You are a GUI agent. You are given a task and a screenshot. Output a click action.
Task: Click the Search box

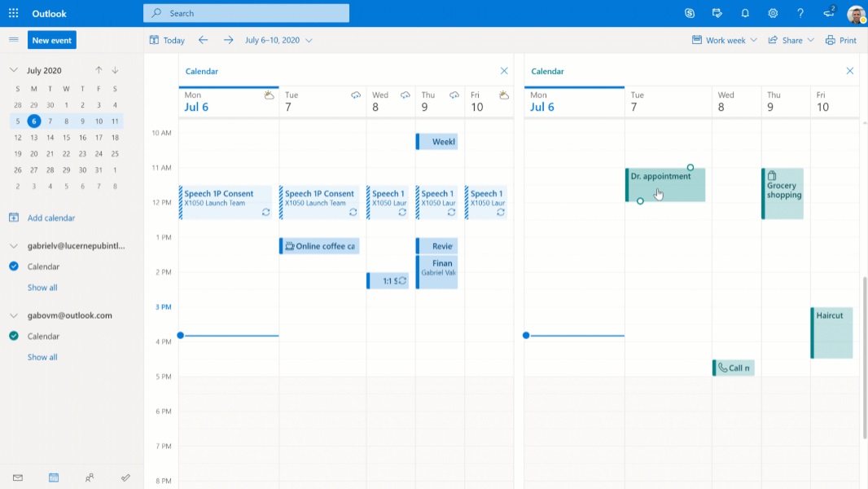pos(247,13)
